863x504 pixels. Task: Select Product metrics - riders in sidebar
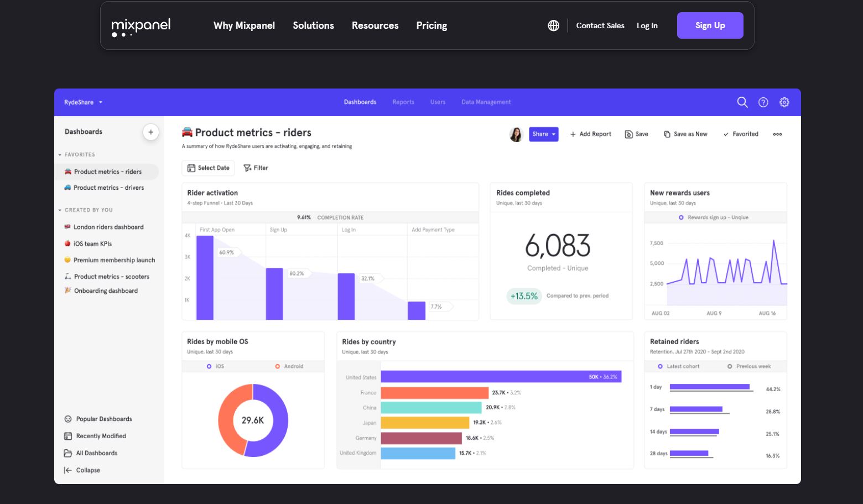click(106, 172)
